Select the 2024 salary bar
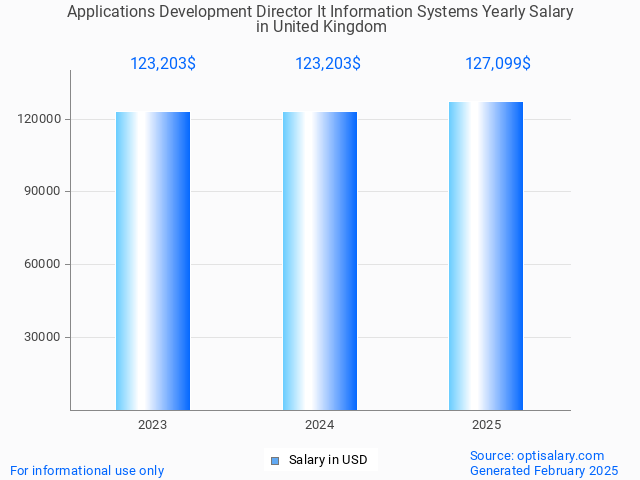 point(320,260)
